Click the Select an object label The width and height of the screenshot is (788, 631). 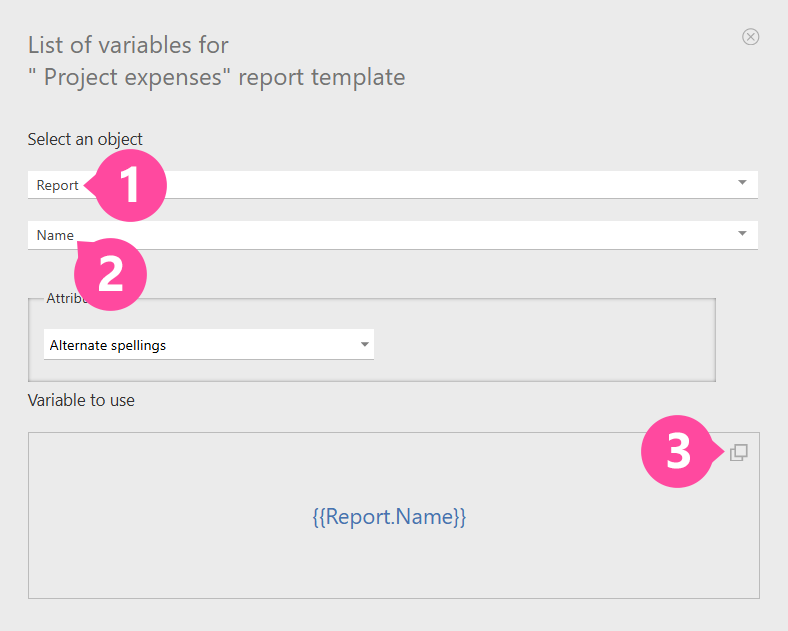coord(85,139)
